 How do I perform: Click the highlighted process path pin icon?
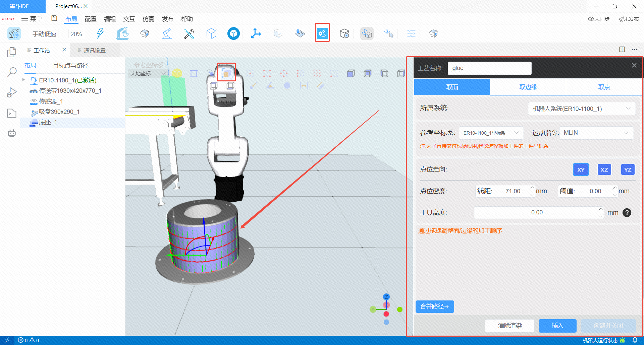point(322,33)
